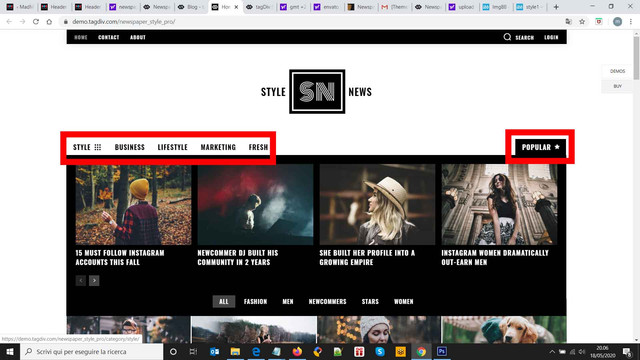Screen dimensions: 640x360
Task: Open the MARKETING menu item
Action: pyautogui.click(x=218, y=147)
